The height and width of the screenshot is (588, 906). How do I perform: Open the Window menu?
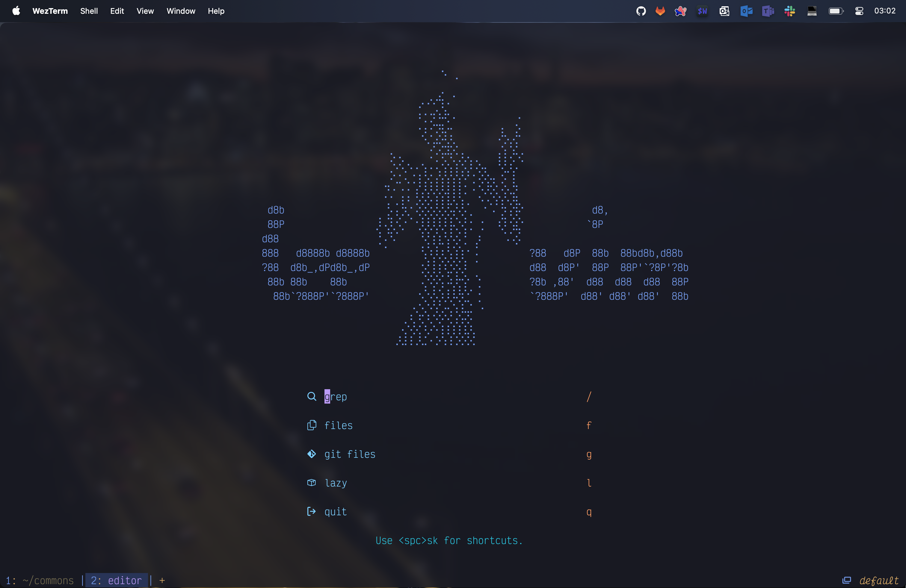coord(181,11)
